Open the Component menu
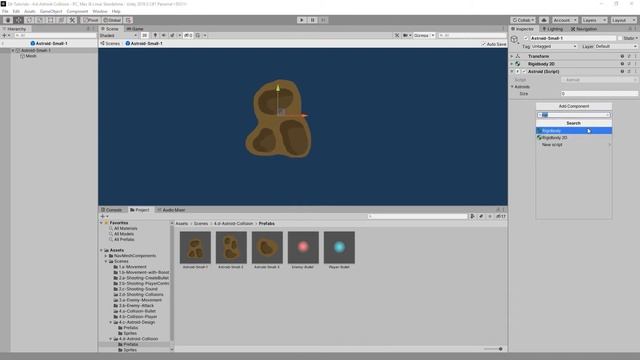 coord(77,11)
